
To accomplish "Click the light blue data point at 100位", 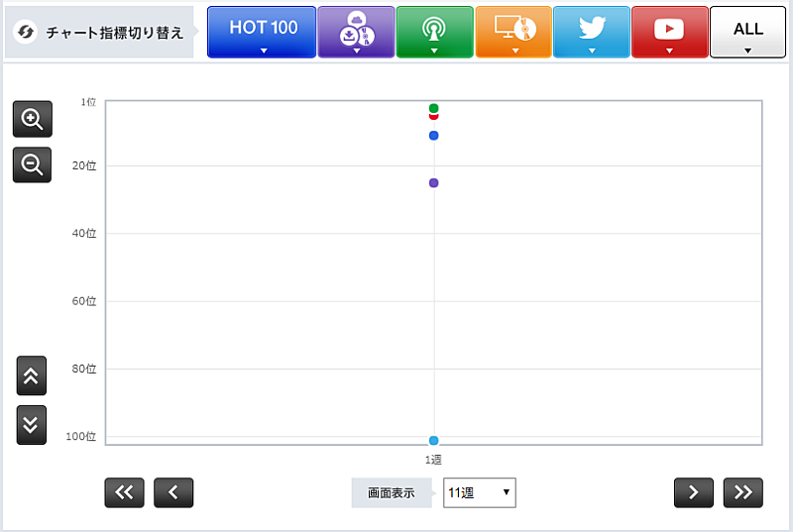I will (x=433, y=440).
